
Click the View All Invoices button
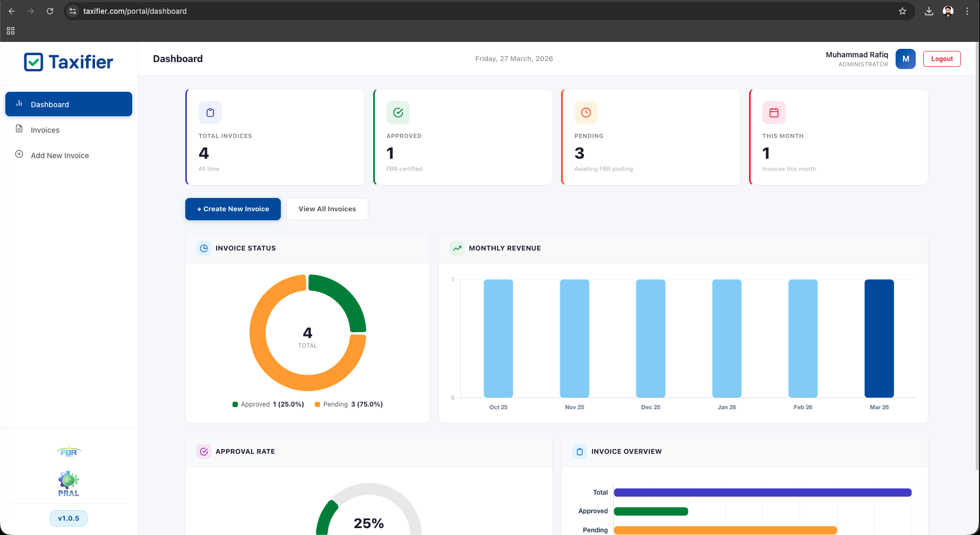click(327, 209)
